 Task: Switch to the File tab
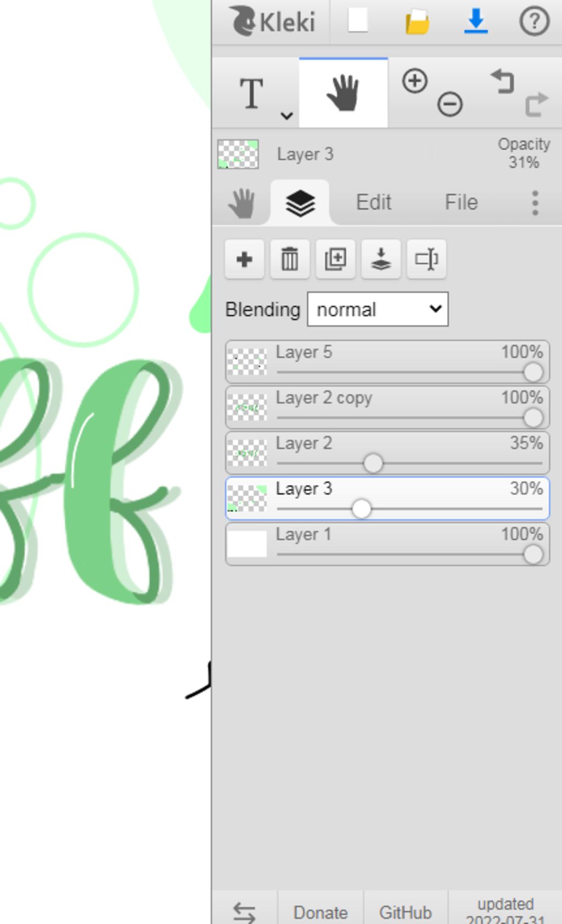click(x=461, y=203)
